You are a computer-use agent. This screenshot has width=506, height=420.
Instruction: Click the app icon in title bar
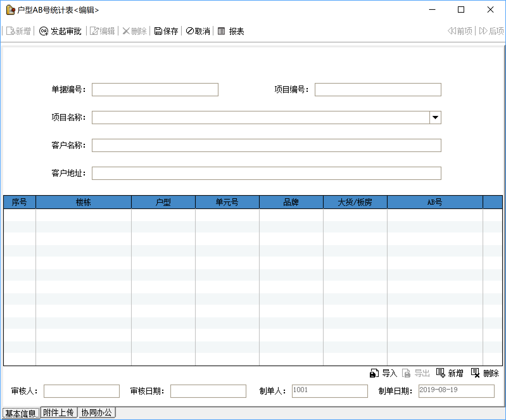click(10, 10)
